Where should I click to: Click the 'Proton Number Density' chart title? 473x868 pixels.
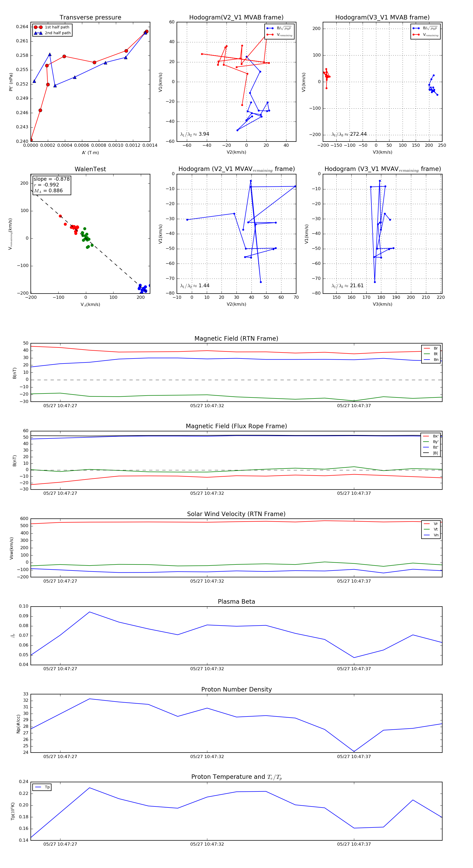click(236, 689)
